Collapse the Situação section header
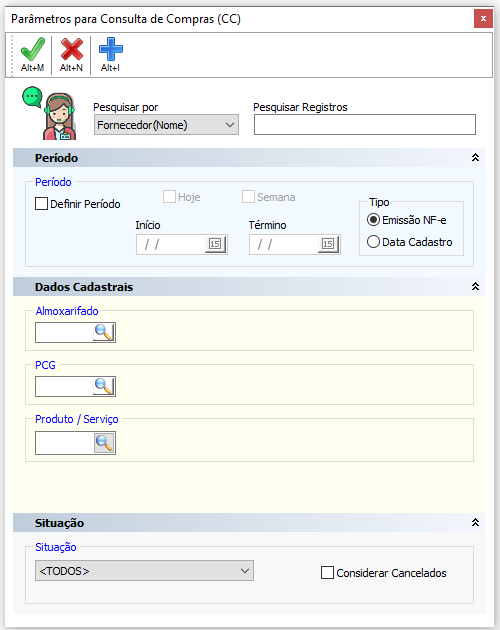 pyautogui.click(x=475, y=522)
